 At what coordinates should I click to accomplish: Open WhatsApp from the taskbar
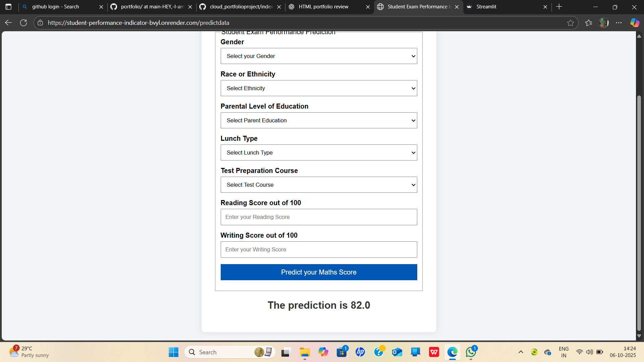click(x=471, y=352)
